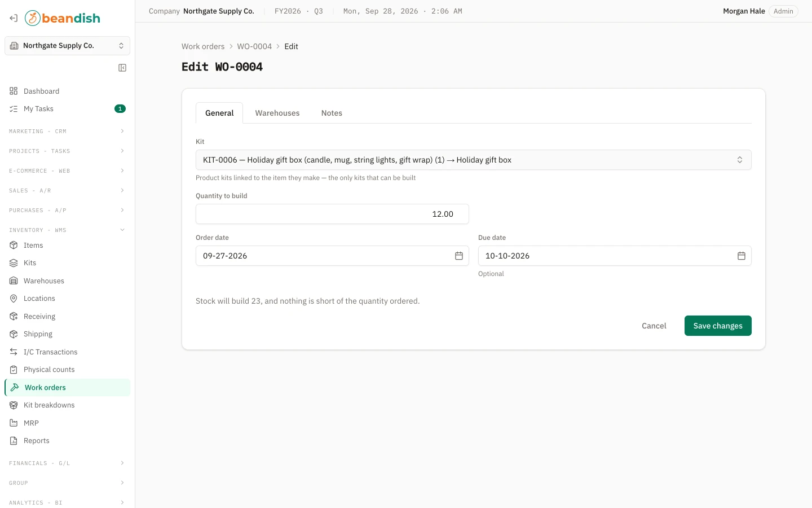Select Work orders in sidebar
The width and height of the screenshot is (812, 508).
[67, 388]
